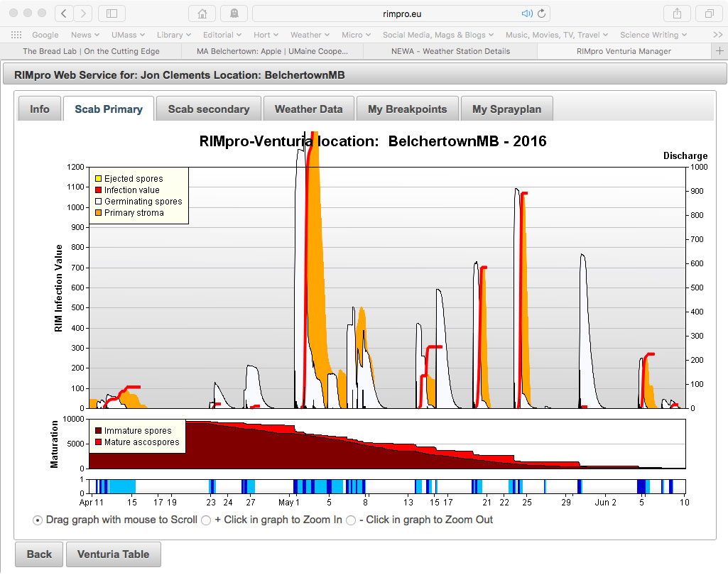Click the Venturia Table button
Screen dimensions: 728x575
coord(113,554)
